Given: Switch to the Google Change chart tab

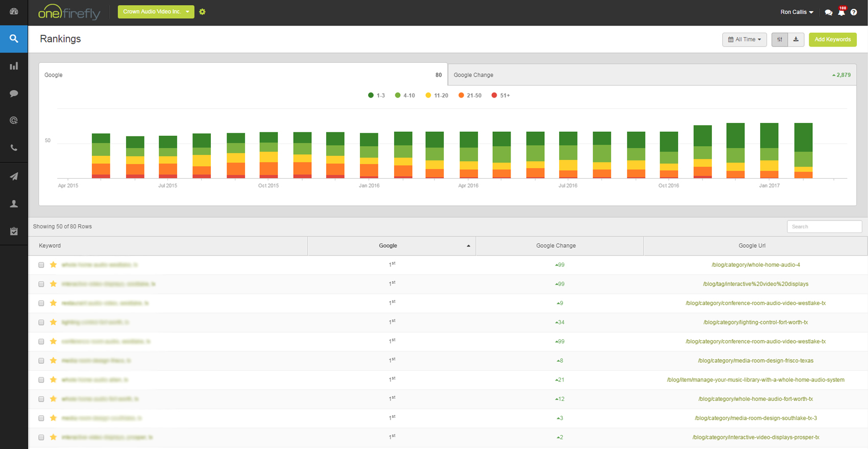Looking at the screenshot, I should [652, 75].
